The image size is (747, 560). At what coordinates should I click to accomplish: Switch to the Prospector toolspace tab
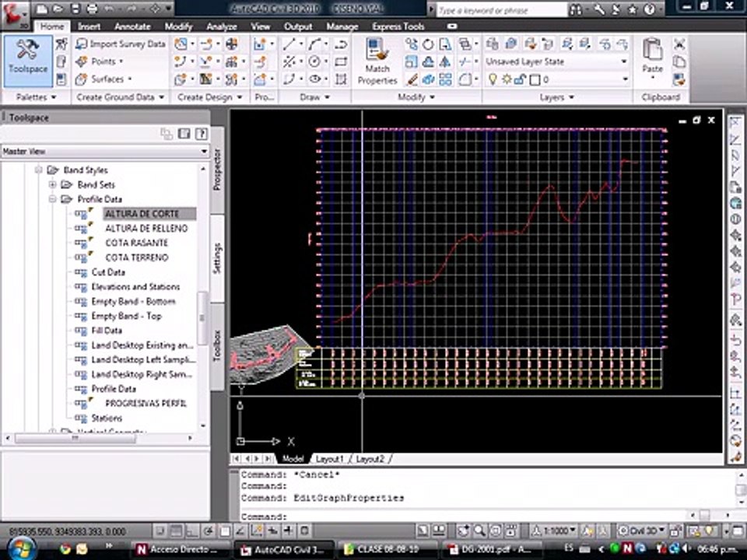pyautogui.click(x=217, y=170)
